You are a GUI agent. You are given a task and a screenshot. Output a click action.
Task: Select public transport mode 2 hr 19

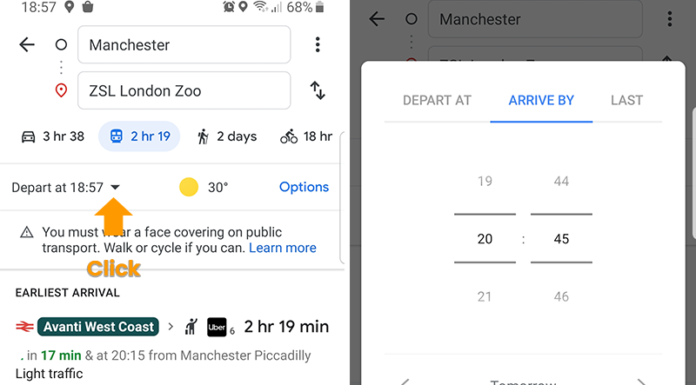(139, 136)
